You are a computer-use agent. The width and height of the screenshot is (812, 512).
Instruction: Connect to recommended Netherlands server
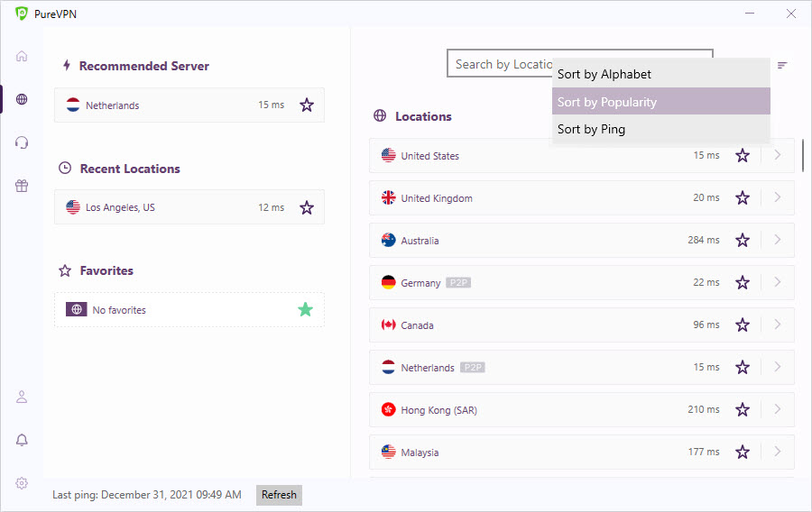[189, 105]
